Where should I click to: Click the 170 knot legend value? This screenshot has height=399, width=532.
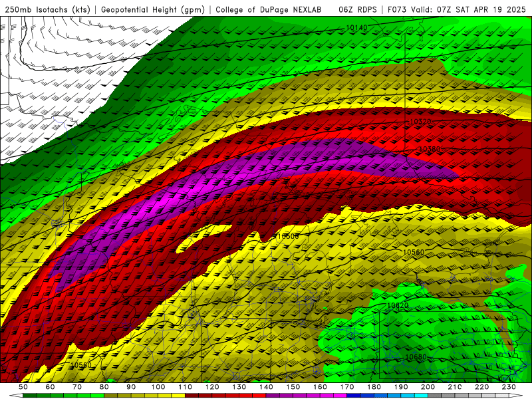346,387
